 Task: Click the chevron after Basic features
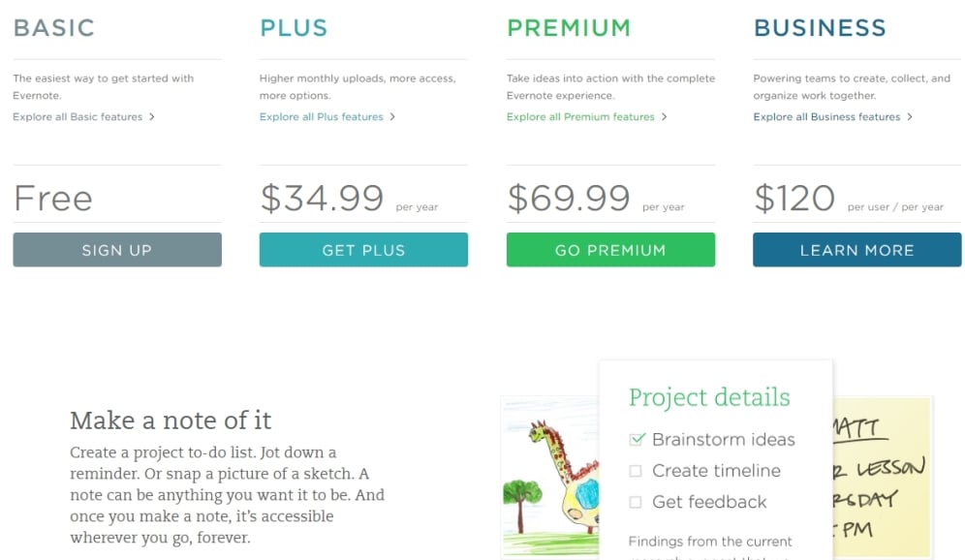coord(152,117)
